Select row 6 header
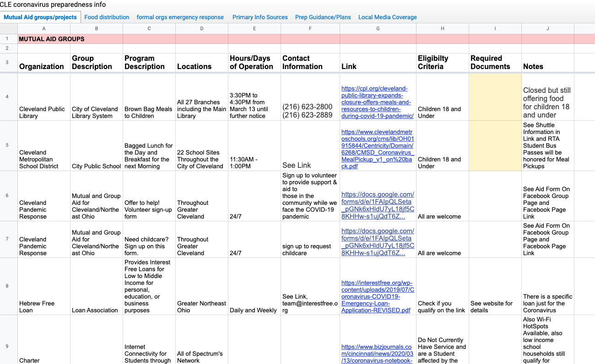The width and height of the screenshot is (595, 364). click(x=9, y=196)
